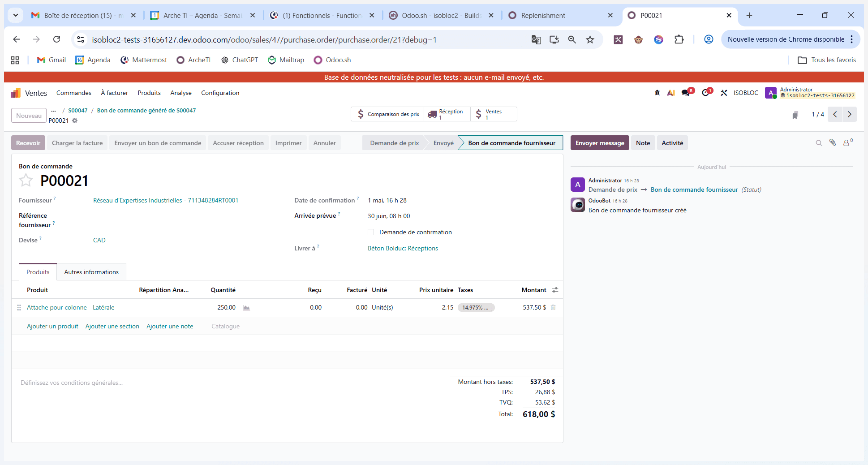Open the debug bug icon menu
This screenshot has width=868, height=465.
tap(657, 93)
